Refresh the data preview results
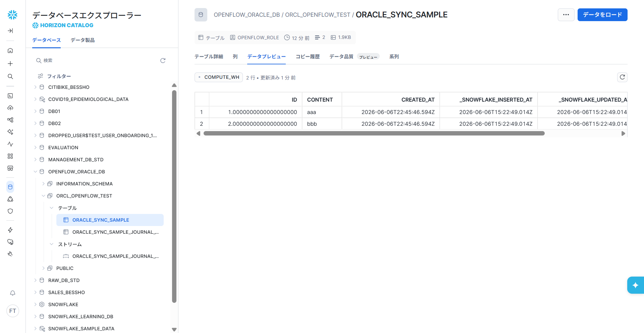The image size is (644, 333). point(622,77)
